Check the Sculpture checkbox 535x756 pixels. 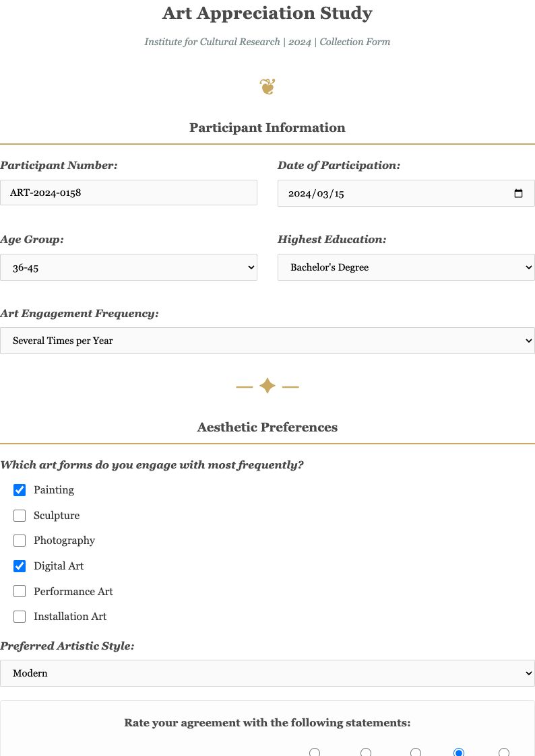(20, 515)
